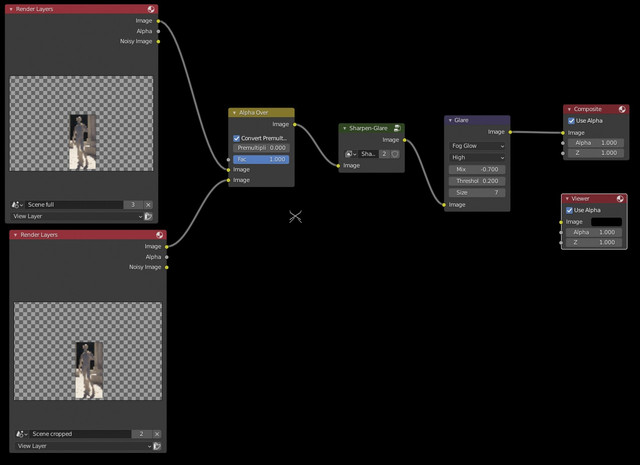Collapse the Glare node

tap(450, 120)
